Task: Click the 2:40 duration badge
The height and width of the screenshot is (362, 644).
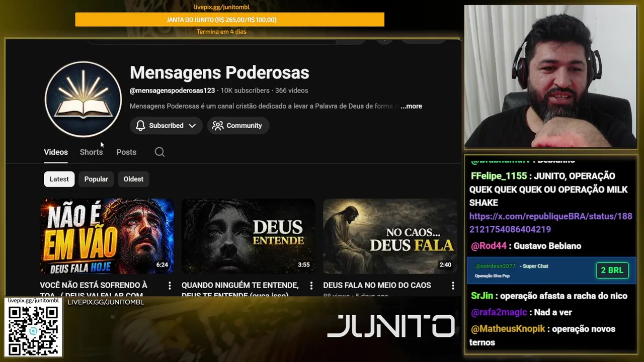Action: (445, 265)
